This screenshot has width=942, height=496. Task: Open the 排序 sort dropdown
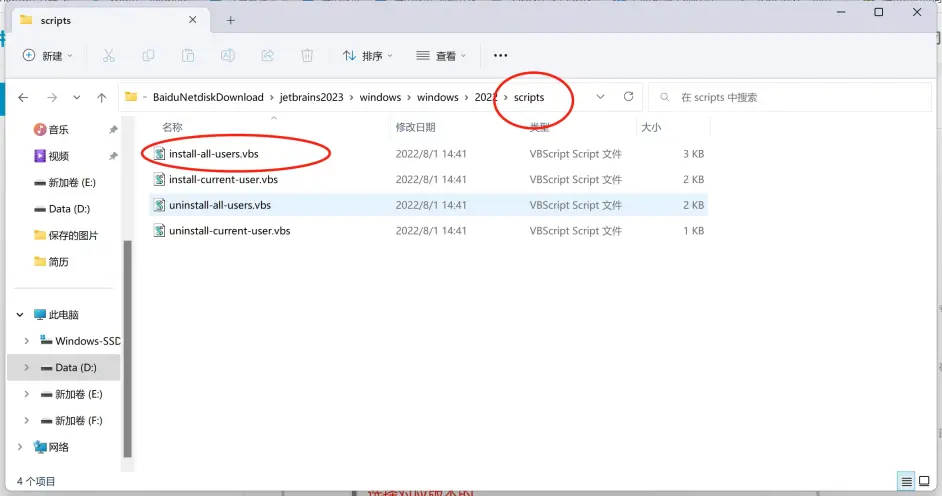[368, 56]
